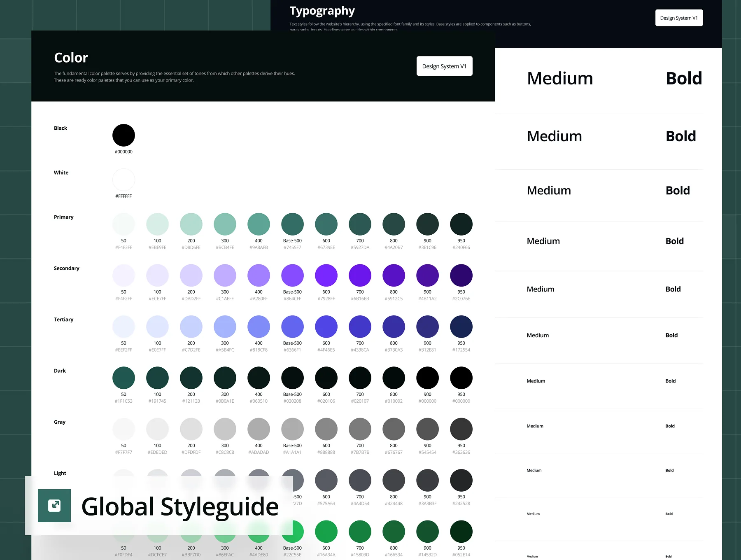Select Tertiary Base-500 swatch #6366F1
Image resolution: width=741 pixels, height=560 pixels.
[x=292, y=327]
